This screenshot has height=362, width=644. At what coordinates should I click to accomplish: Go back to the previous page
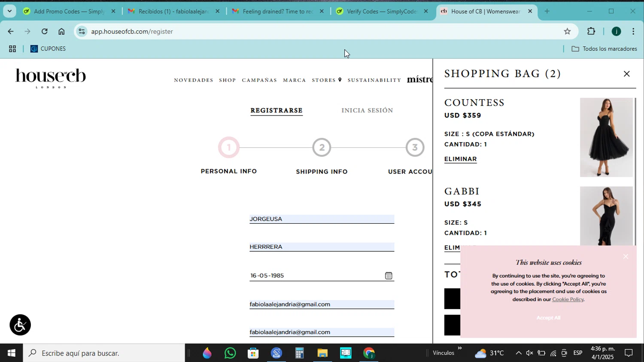click(x=10, y=31)
